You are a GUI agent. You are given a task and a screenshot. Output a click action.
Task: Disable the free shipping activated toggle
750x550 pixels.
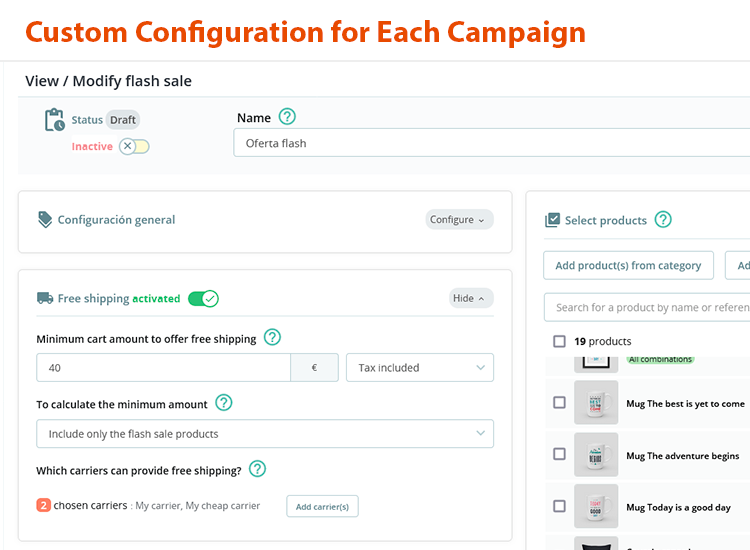[x=203, y=298]
